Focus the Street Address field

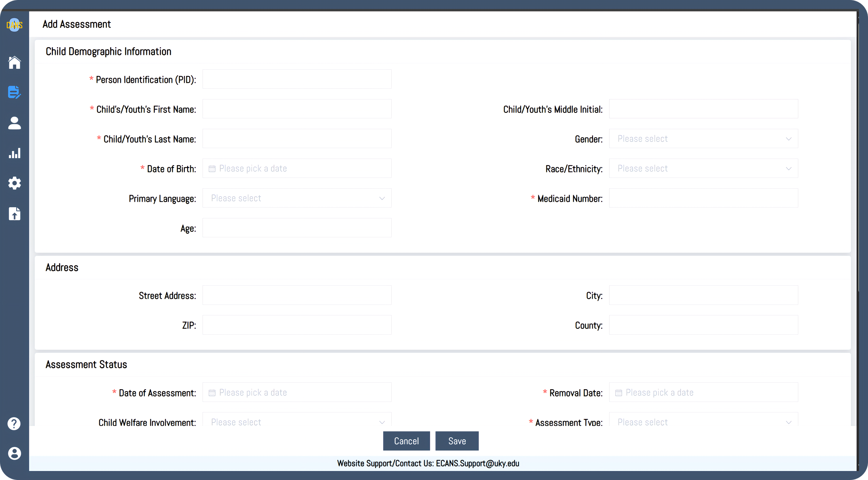click(297, 295)
